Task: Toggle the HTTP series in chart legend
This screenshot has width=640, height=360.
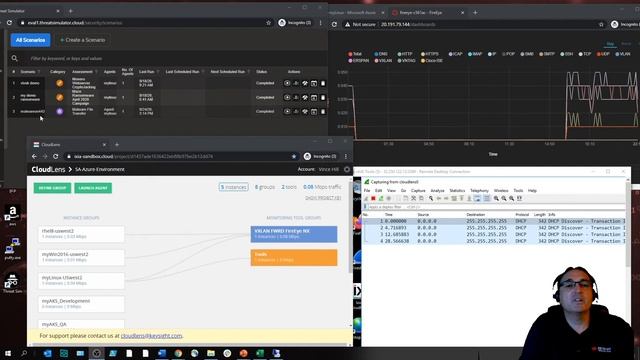Action: point(405,54)
